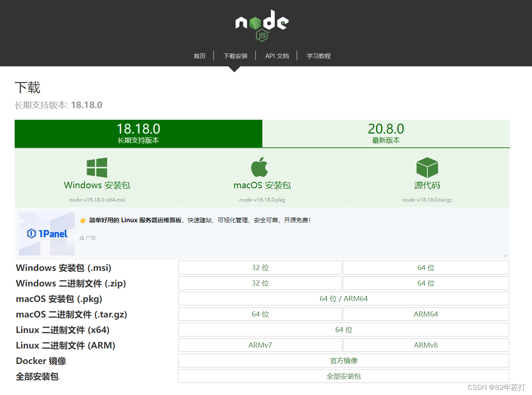The image size is (532, 395).
Task: Click node-v18.18.0-x64.msi file name
Action: click(97, 200)
